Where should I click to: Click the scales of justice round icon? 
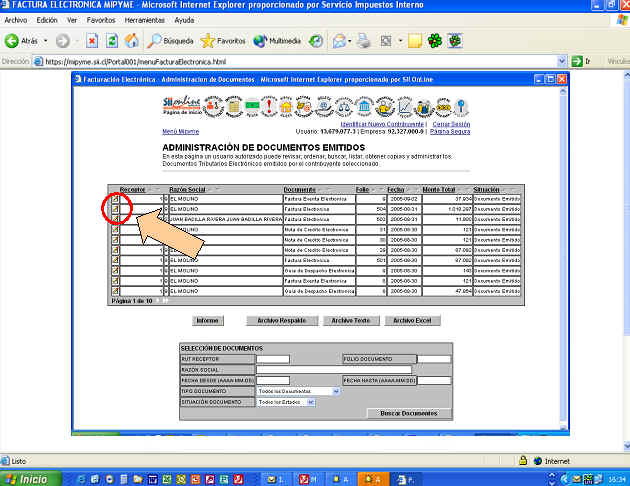coord(344,107)
